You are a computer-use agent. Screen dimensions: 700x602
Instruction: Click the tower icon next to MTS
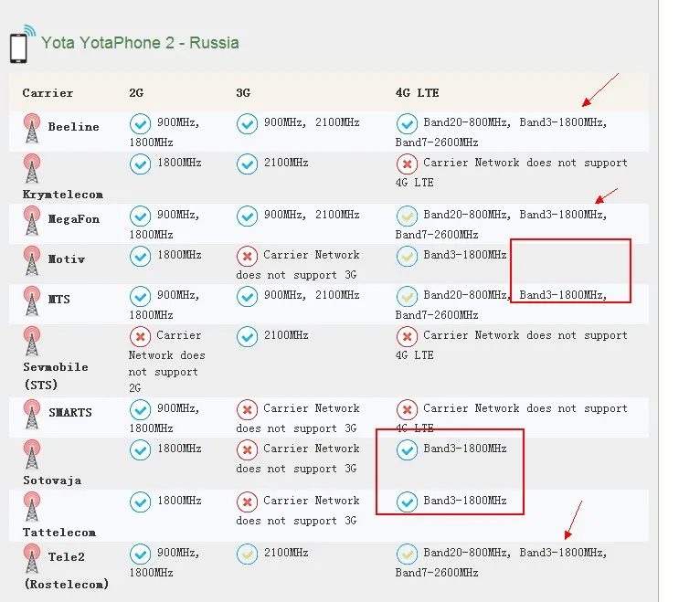[32, 301]
